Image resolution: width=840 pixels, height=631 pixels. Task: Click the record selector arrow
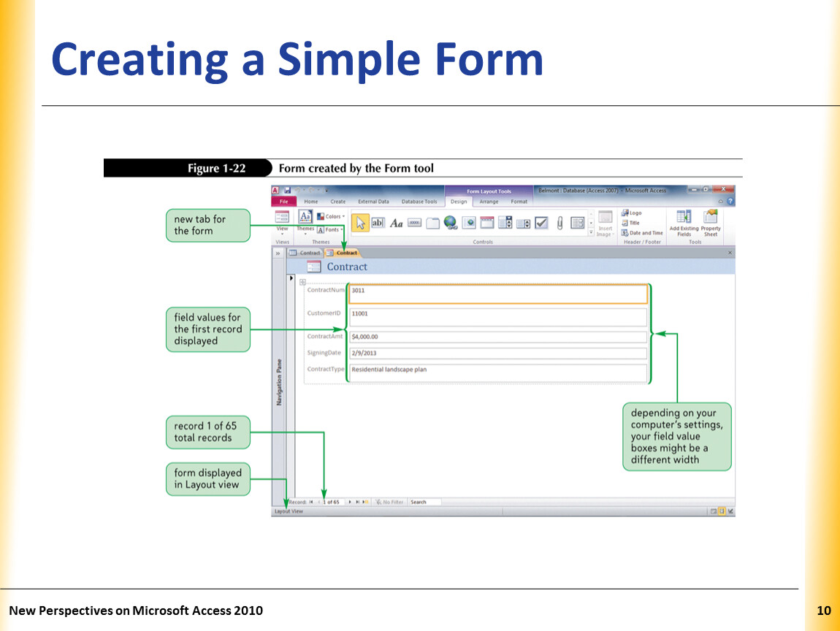pos(291,278)
